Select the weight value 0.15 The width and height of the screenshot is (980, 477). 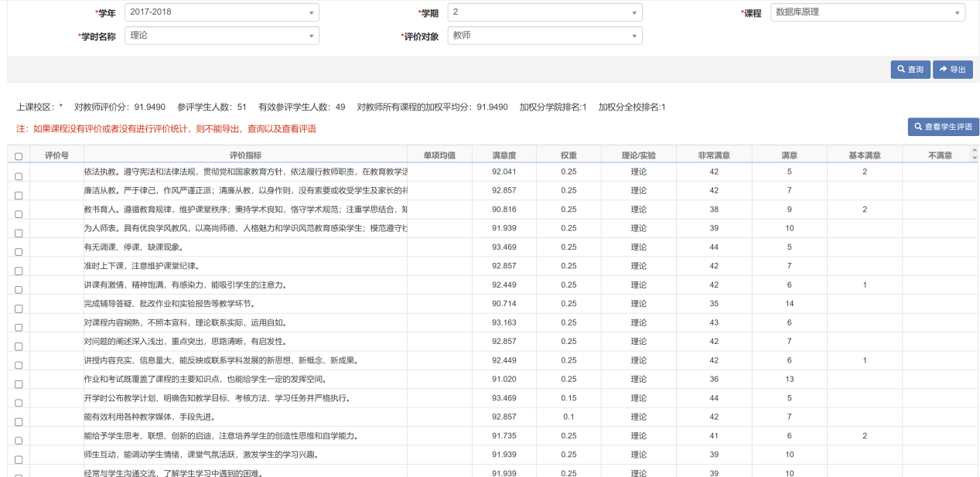point(569,398)
